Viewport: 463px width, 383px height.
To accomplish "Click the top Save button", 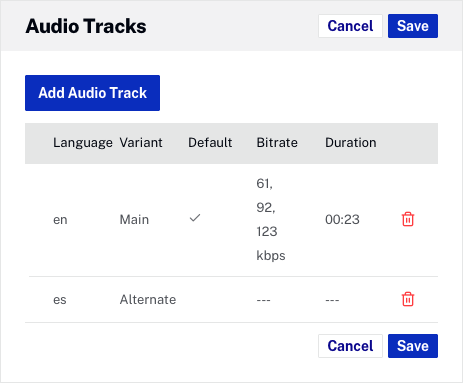I will click(x=413, y=26).
